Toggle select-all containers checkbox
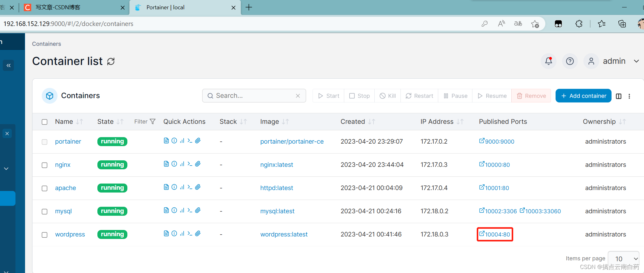644x273 pixels. [x=45, y=122]
